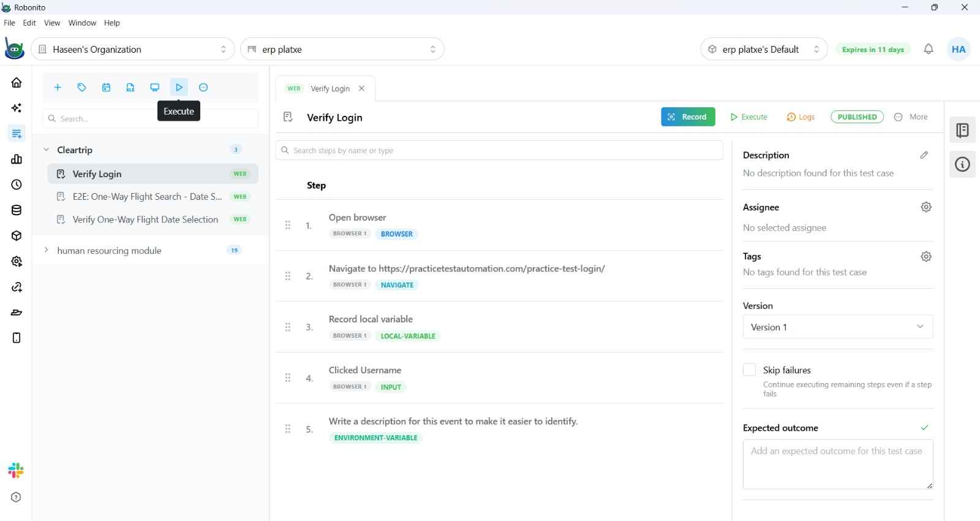The width and height of the screenshot is (980, 521).
Task: Click the AI sparkle icon in sidebar
Action: tap(17, 108)
